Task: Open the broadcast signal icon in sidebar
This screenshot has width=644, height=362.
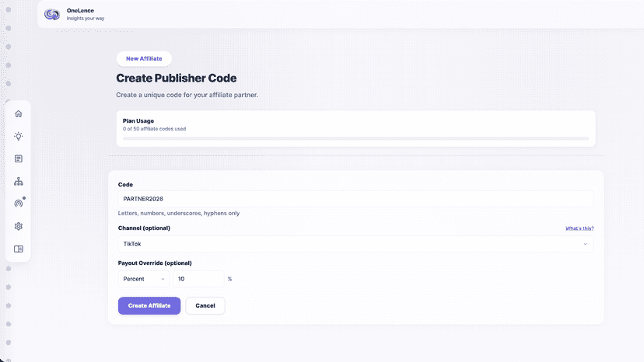Action: pos(19,204)
